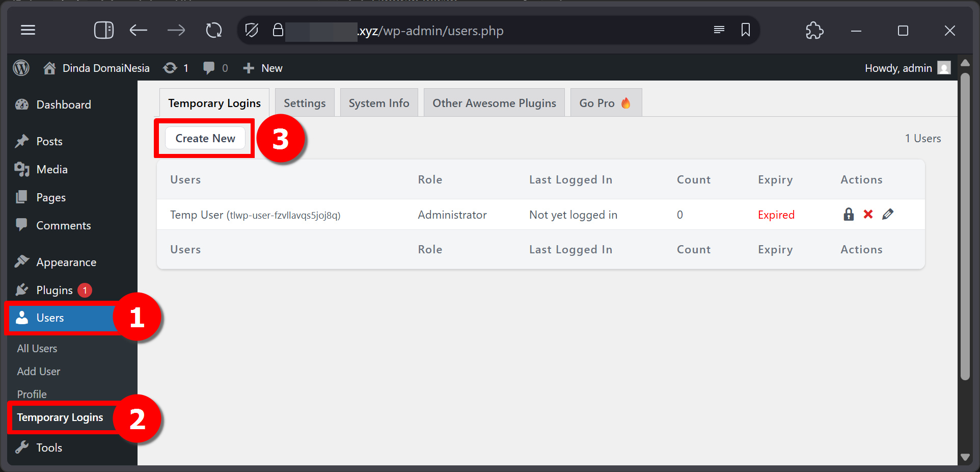
Task: Open the Howdy, admin account menu
Action: click(907, 68)
